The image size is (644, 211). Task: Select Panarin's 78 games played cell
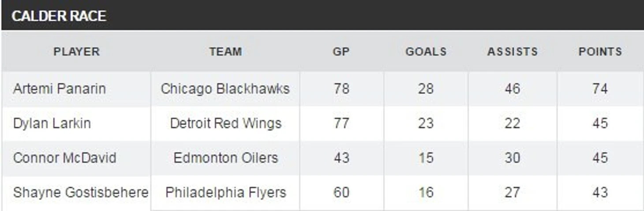point(341,89)
